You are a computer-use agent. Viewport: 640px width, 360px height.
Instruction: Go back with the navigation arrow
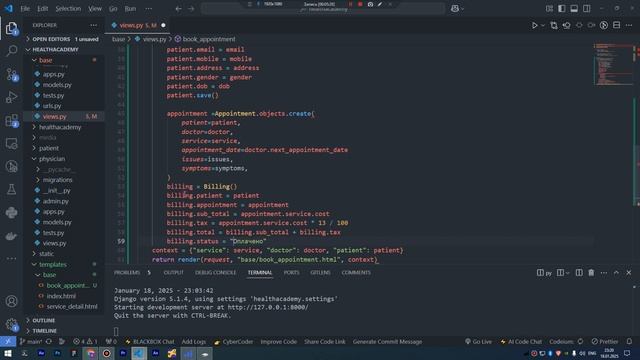point(178,9)
